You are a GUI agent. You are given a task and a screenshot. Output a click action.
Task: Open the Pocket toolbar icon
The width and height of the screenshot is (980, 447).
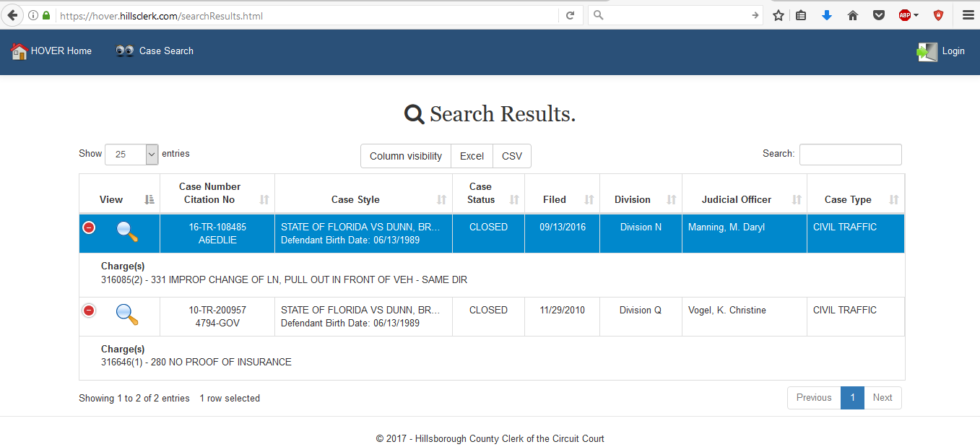tap(879, 15)
